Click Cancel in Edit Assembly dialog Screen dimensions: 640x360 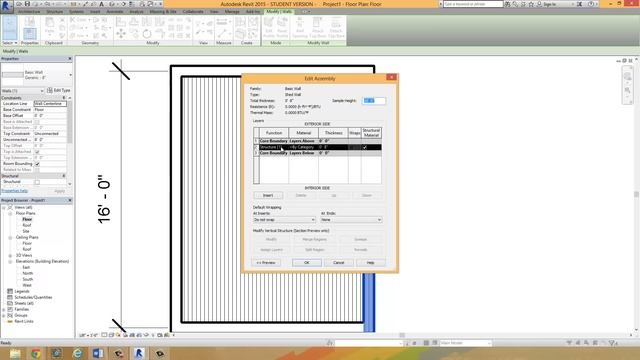point(338,263)
